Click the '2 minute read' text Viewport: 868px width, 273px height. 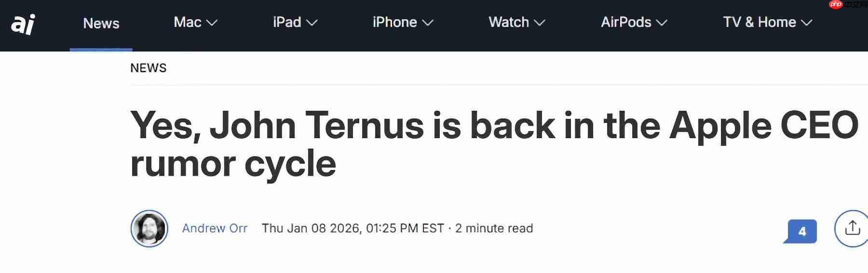[494, 228]
